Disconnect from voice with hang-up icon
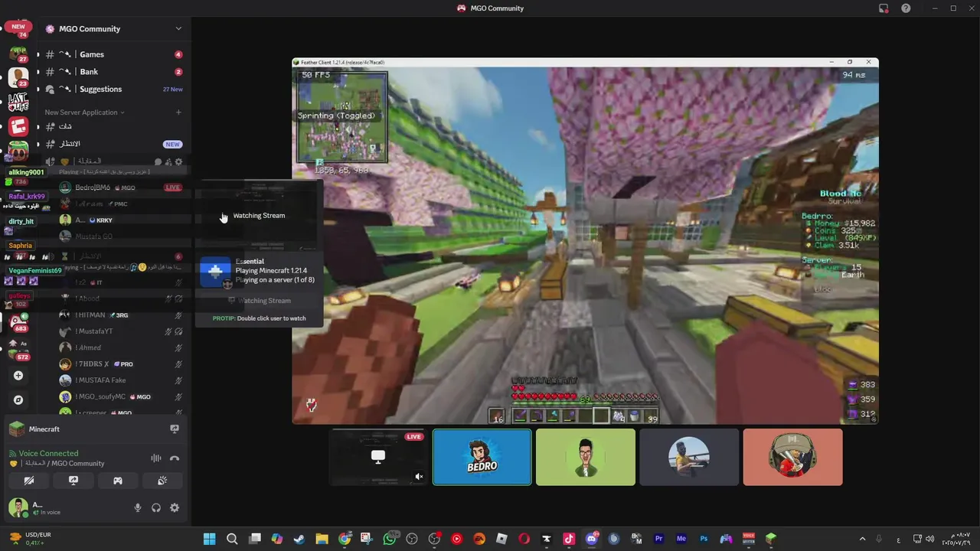The height and width of the screenshot is (551, 980). [x=175, y=458]
